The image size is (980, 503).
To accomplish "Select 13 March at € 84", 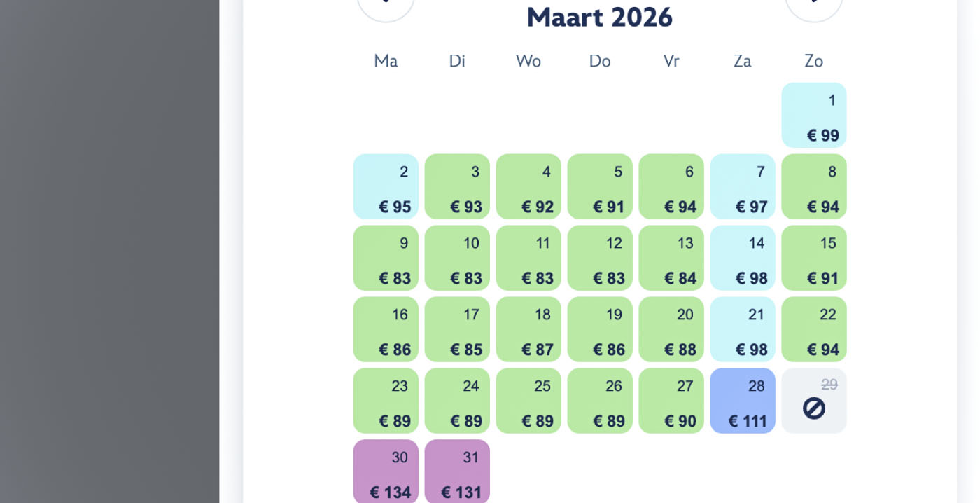I will click(671, 259).
